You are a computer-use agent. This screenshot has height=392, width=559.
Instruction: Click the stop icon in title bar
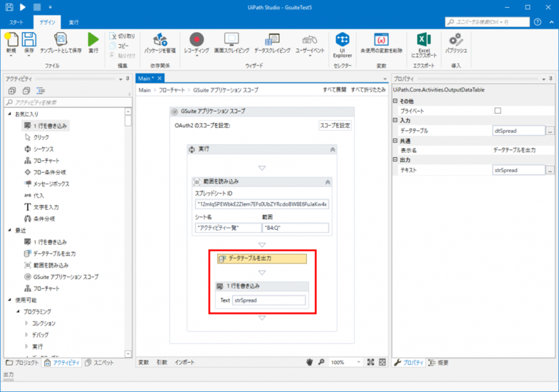(37, 7)
